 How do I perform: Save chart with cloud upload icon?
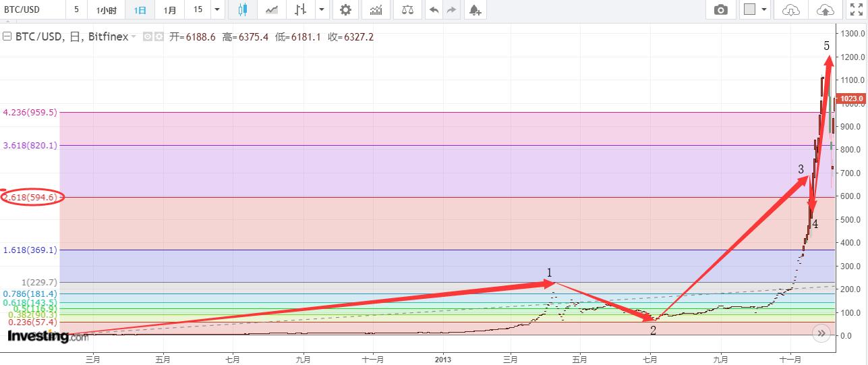click(x=824, y=9)
